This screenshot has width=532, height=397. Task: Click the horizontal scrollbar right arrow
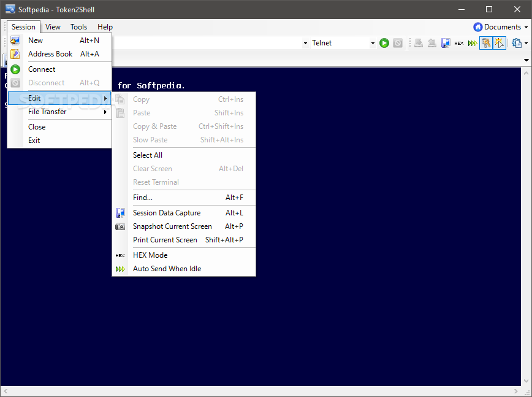(515, 391)
